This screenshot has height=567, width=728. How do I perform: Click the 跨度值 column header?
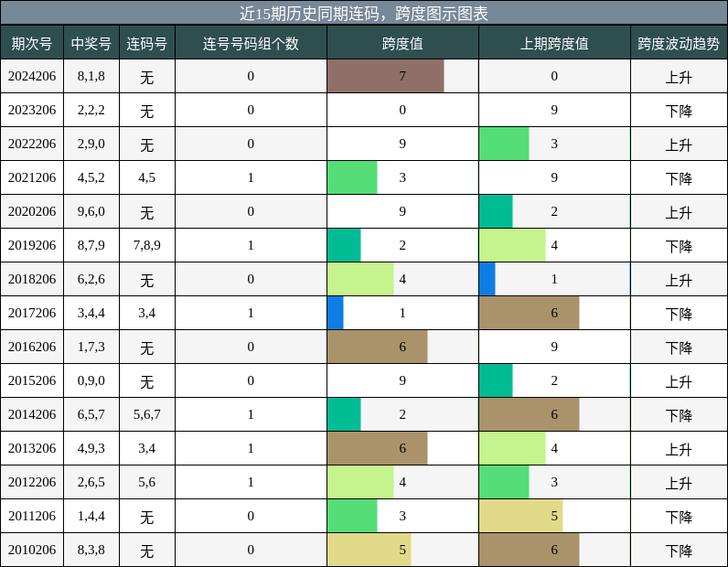[402, 43]
